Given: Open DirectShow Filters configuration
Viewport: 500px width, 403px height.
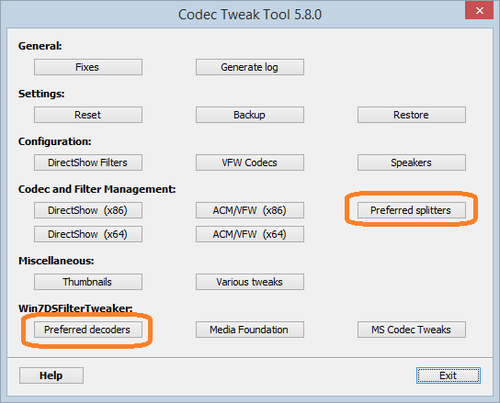Looking at the screenshot, I should pos(88,162).
